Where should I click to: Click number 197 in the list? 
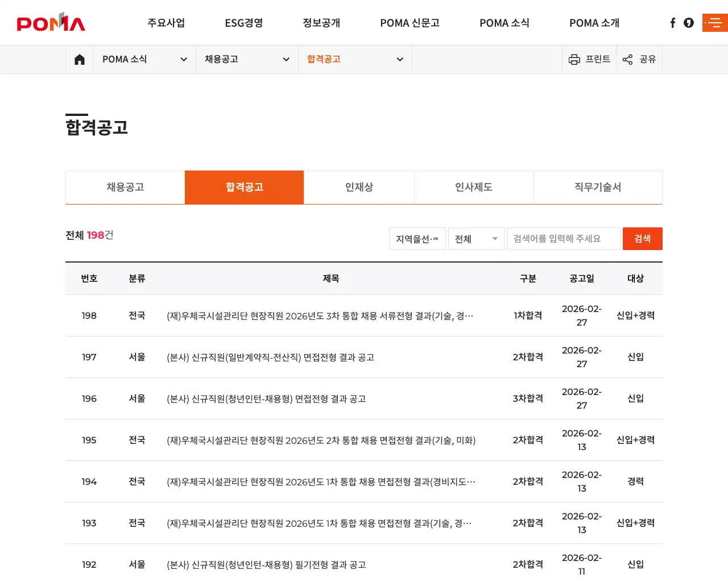point(89,357)
